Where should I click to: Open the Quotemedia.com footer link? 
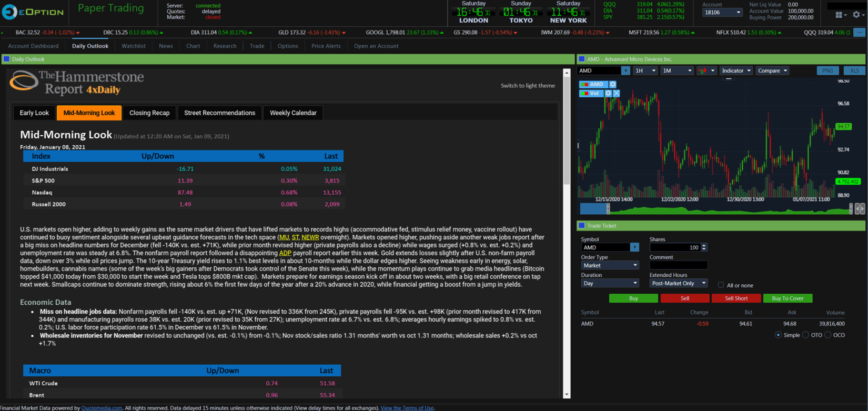pyautogui.click(x=102, y=408)
